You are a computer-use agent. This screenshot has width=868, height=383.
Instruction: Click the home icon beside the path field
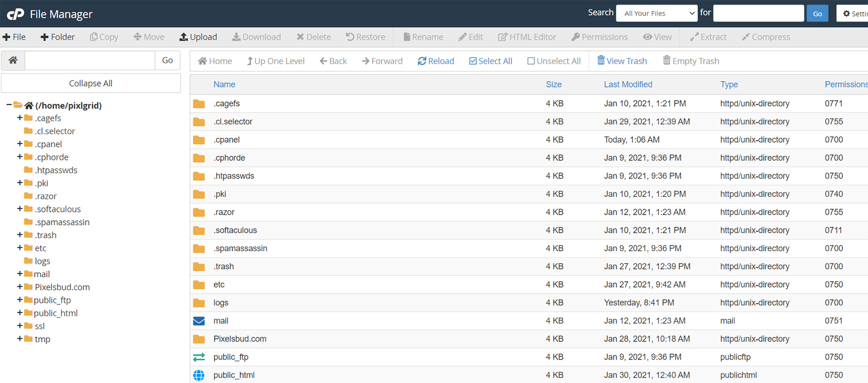(x=13, y=60)
